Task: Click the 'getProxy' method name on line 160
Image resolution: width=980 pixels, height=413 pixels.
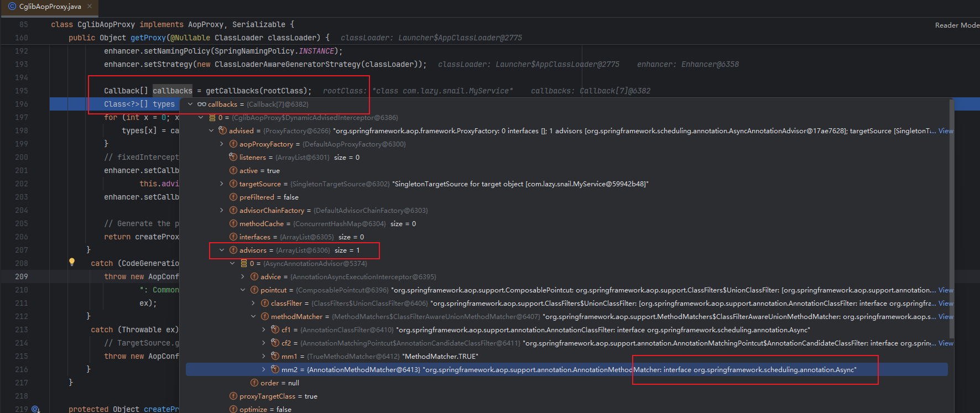Action: pos(148,38)
